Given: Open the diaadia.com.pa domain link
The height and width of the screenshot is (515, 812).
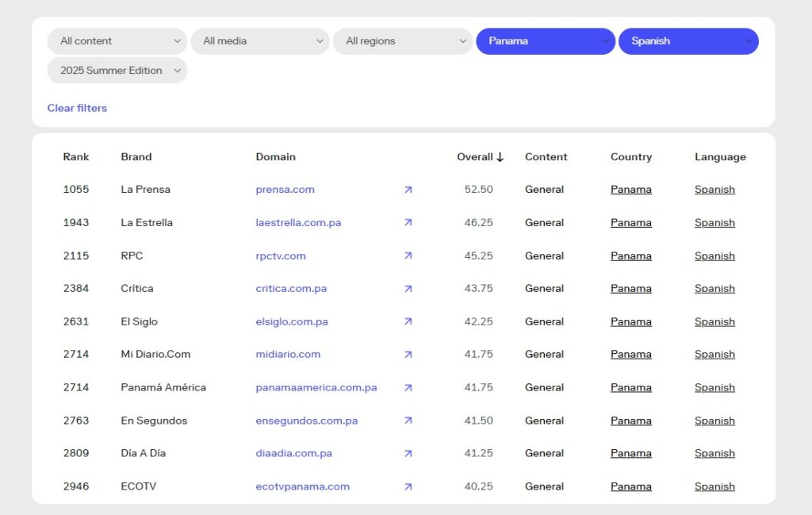Looking at the screenshot, I should 293,453.
